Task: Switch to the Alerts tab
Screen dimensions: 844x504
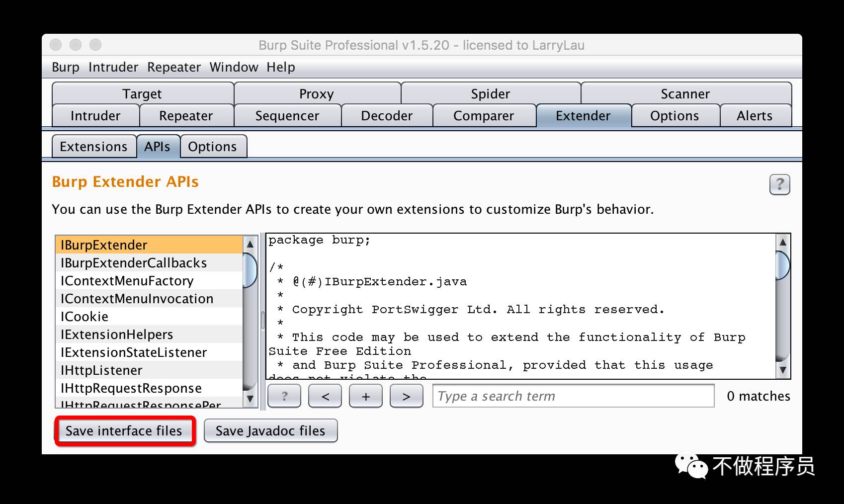Action: coord(755,116)
